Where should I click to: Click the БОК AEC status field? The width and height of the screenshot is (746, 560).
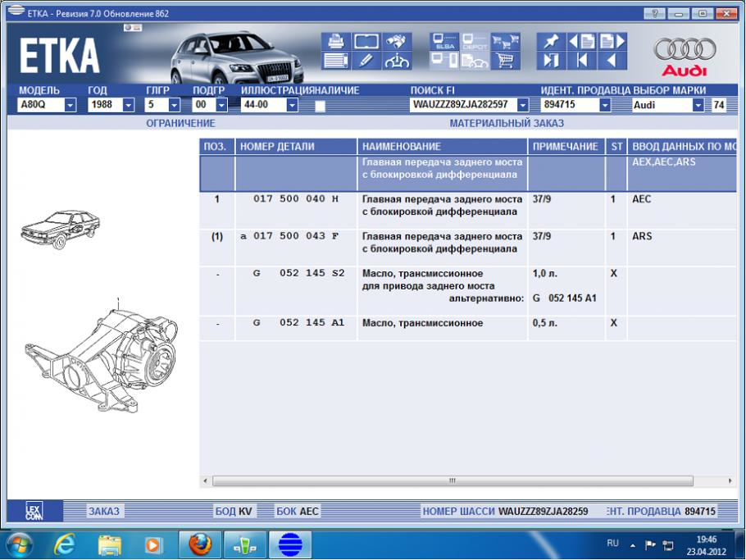coord(298,512)
